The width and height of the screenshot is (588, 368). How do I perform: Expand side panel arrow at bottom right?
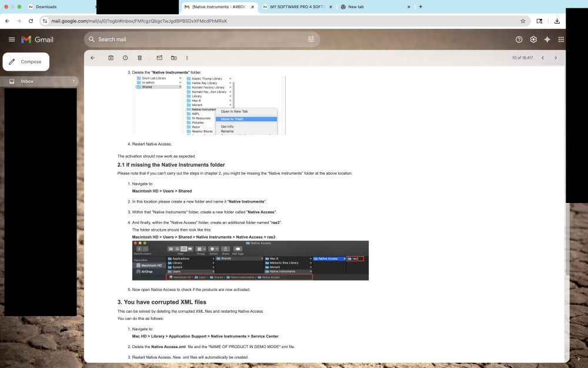pyautogui.click(x=579, y=359)
